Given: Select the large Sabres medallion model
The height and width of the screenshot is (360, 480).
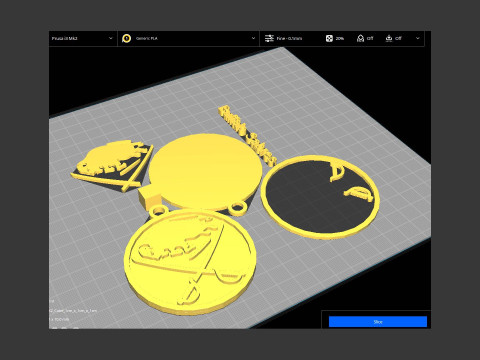Looking at the screenshot, I should click(x=190, y=263).
